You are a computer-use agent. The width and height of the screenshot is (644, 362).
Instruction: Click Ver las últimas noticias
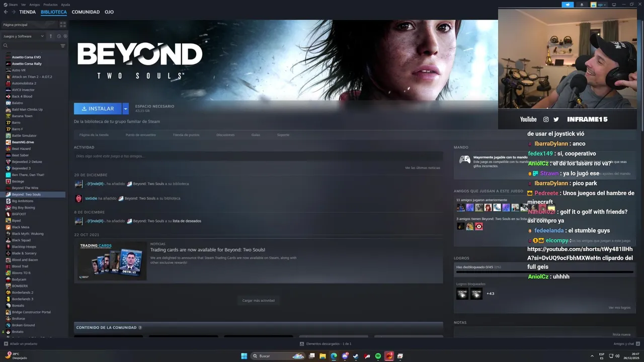[423, 168]
